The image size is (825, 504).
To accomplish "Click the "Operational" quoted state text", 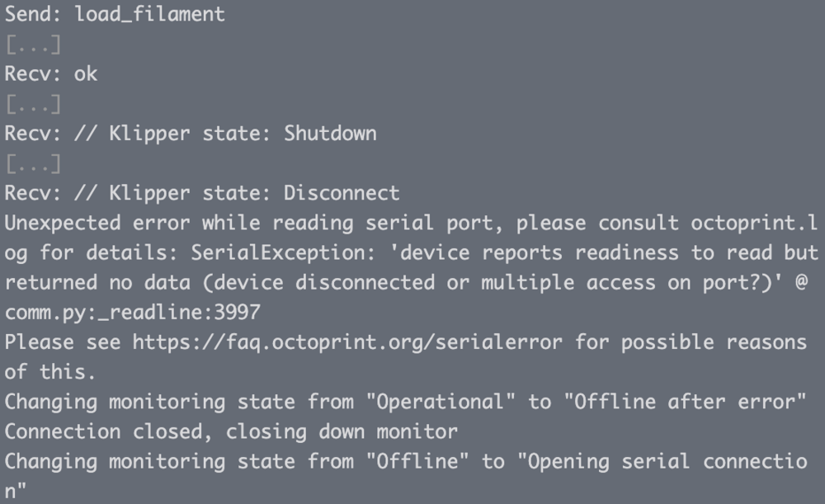I will (441, 402).
